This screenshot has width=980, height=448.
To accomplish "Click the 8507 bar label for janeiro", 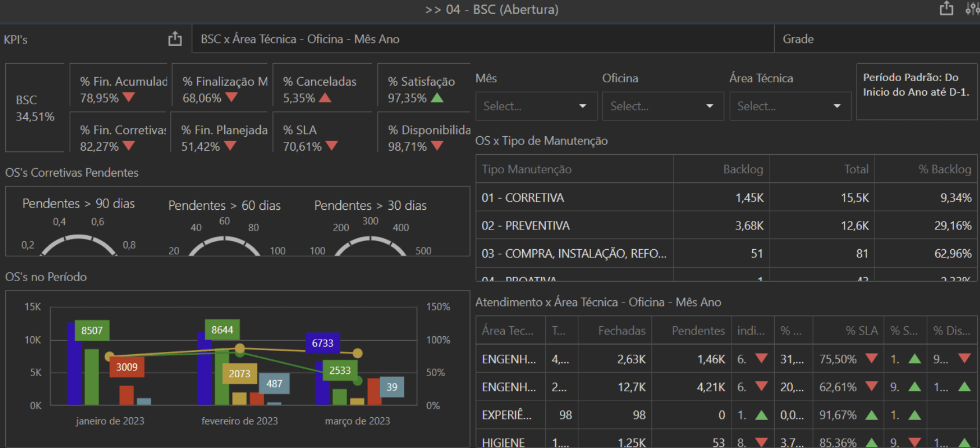I will (x=92, y=330).
